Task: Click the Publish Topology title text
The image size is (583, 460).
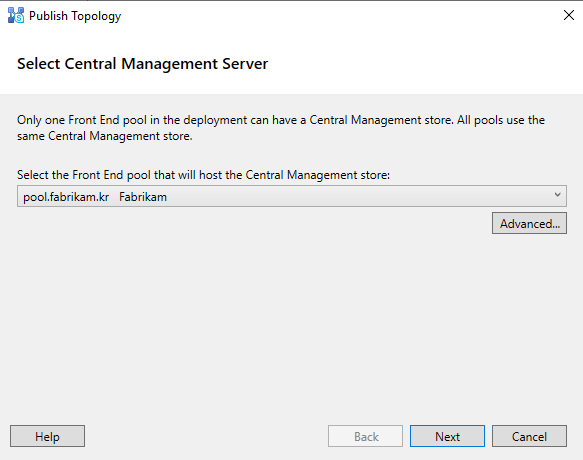Action: click(75, 16)
